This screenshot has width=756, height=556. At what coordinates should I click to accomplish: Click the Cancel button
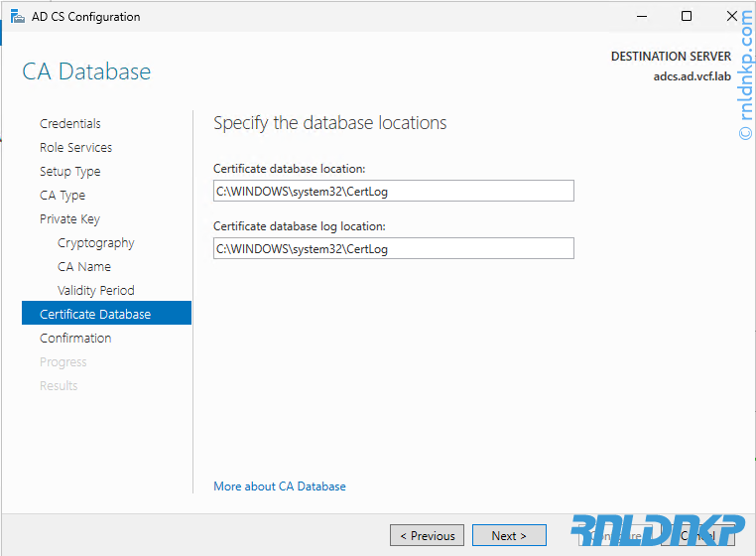click(x=699, y=536)
